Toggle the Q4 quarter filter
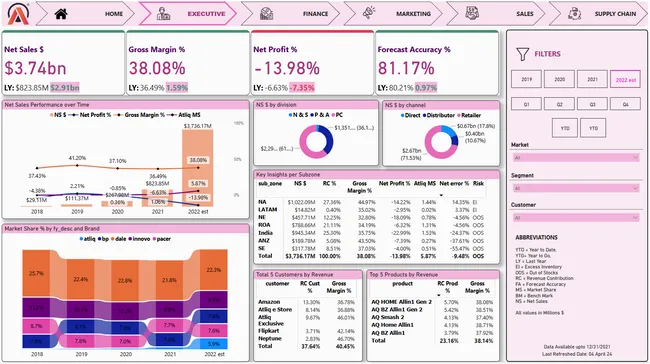 [626, 104]
